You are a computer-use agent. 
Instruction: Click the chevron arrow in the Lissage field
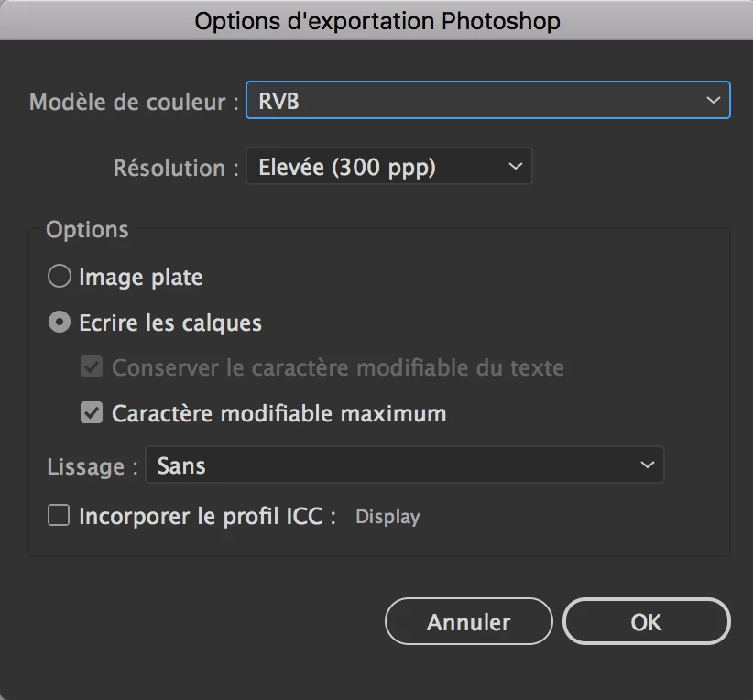pos(647,465)
